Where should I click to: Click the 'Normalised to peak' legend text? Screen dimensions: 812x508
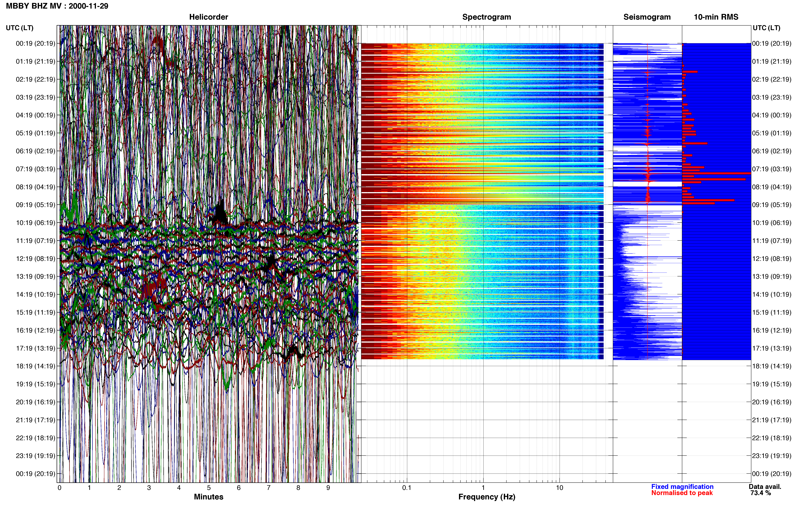coord(682,493)
